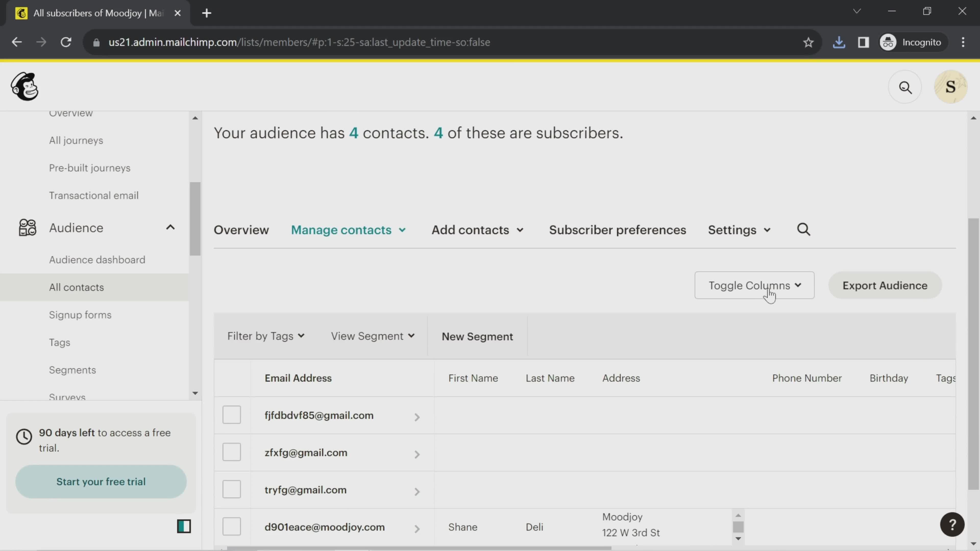
Task: Sort by Email Address column header
Action: (298, 378)
